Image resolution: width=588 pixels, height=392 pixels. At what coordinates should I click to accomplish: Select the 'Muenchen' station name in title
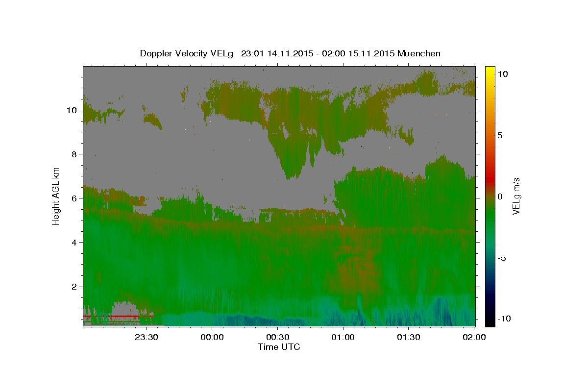(419, 53)
